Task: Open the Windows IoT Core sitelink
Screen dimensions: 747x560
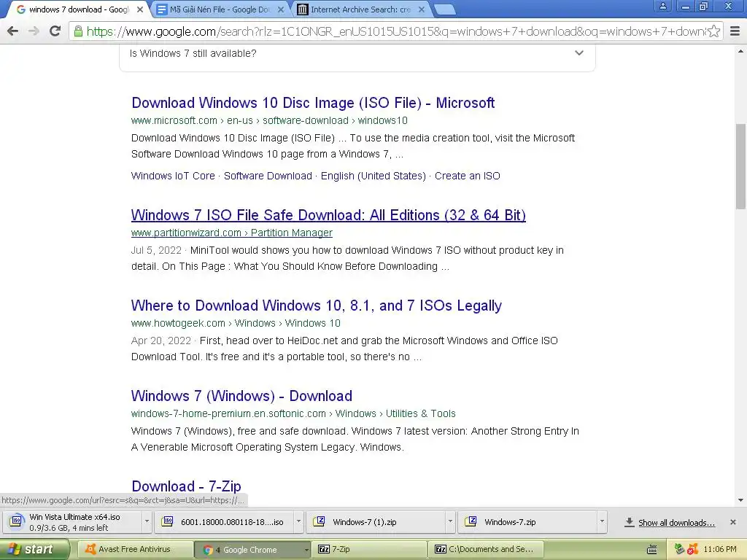Action: [x=173, y=176]
